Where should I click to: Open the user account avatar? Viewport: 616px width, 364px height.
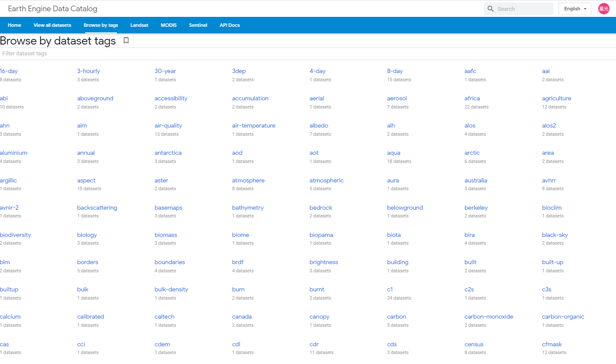pyautogui.click(x=604, y=9)
